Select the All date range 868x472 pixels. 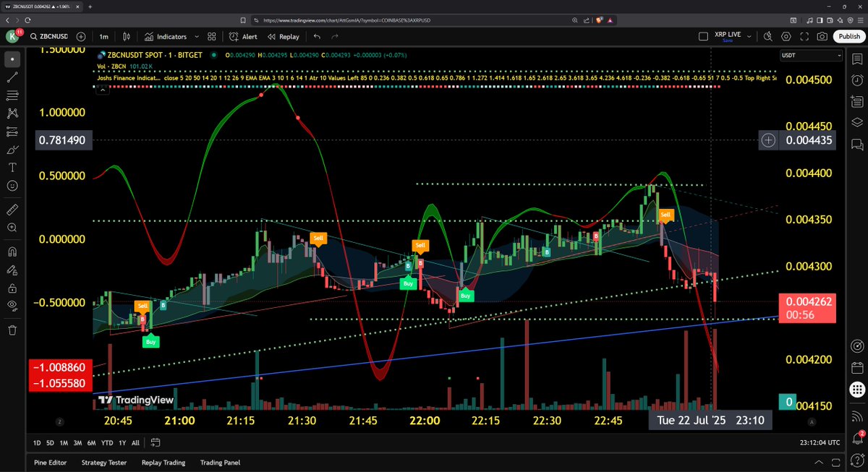pos(135,442)
